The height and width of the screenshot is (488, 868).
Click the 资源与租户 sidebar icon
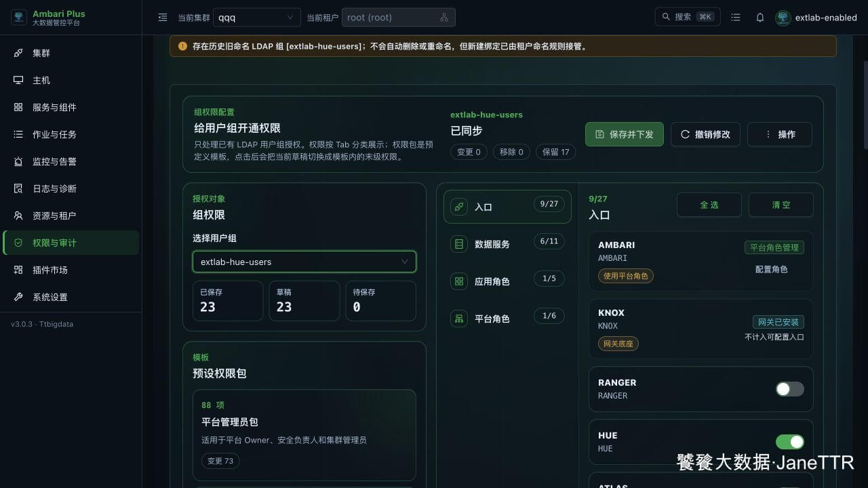pyautogui.click(x=18, y=216)
